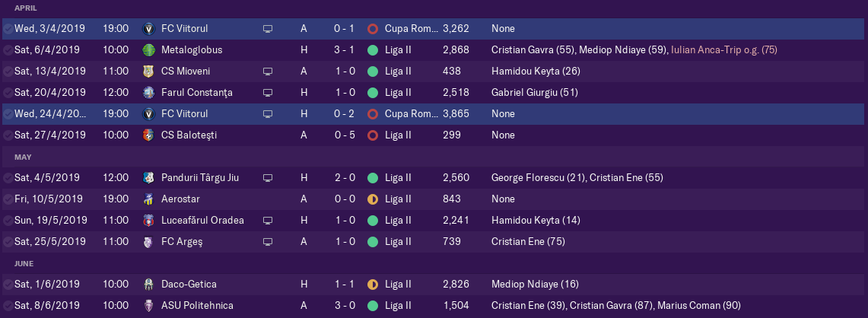Click the green win indicator for Farul Constanța match
The image size is (868, 318).
(x=373, y=93)
